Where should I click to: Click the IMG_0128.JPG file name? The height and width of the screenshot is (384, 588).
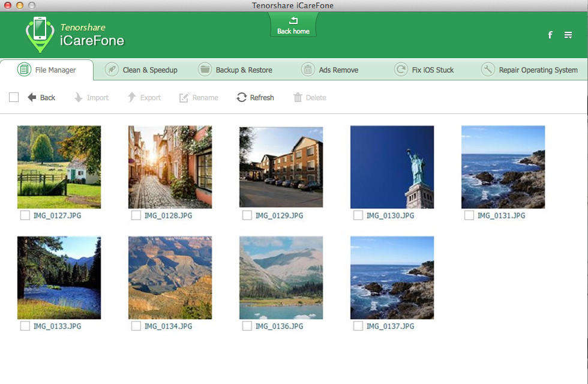[168, 215]
